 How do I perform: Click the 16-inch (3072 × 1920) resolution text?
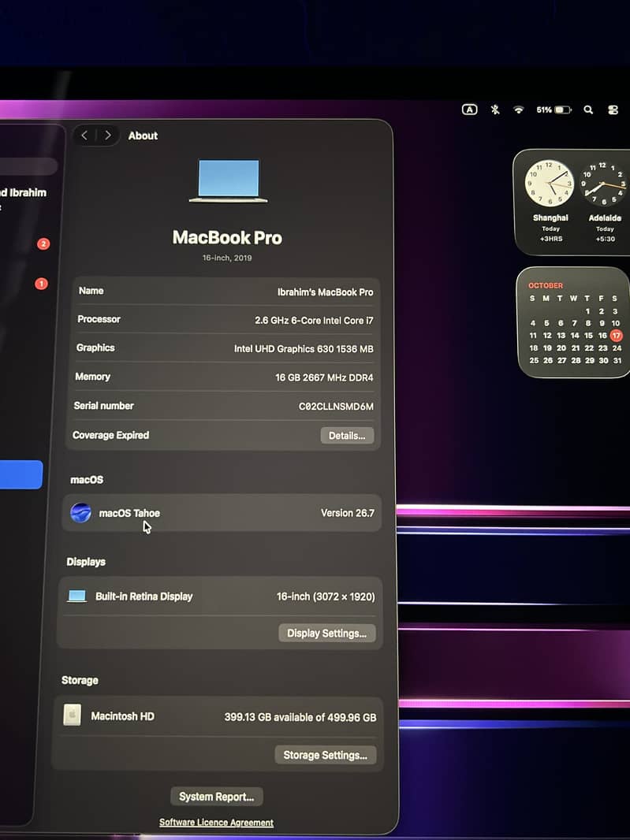click(x=326, y=597)
